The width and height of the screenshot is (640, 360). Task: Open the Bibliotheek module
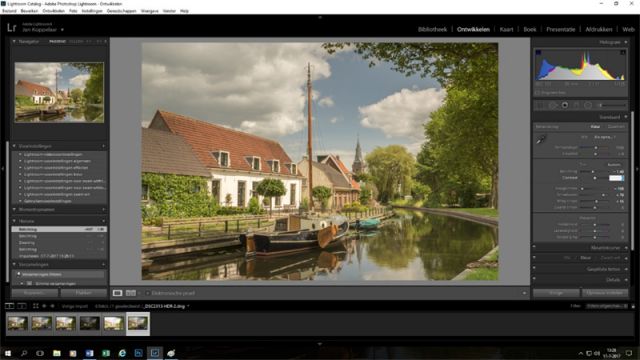pos(432,29)
